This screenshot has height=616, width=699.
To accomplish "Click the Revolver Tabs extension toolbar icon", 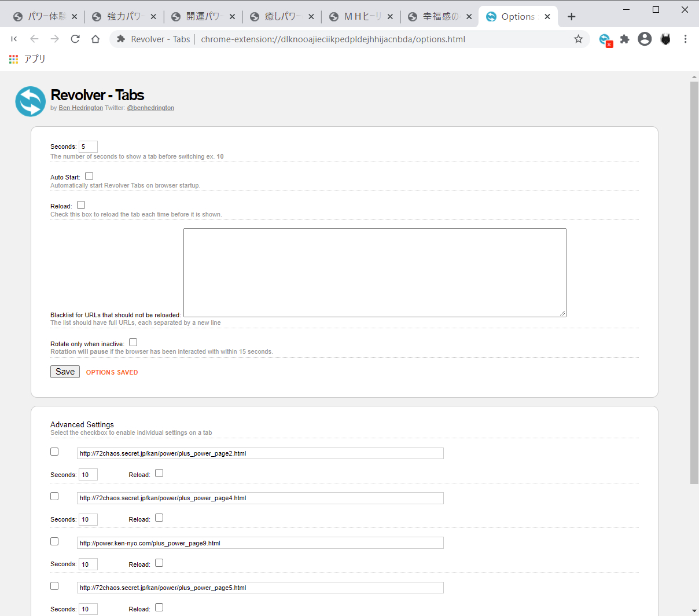I will (605, 39).
